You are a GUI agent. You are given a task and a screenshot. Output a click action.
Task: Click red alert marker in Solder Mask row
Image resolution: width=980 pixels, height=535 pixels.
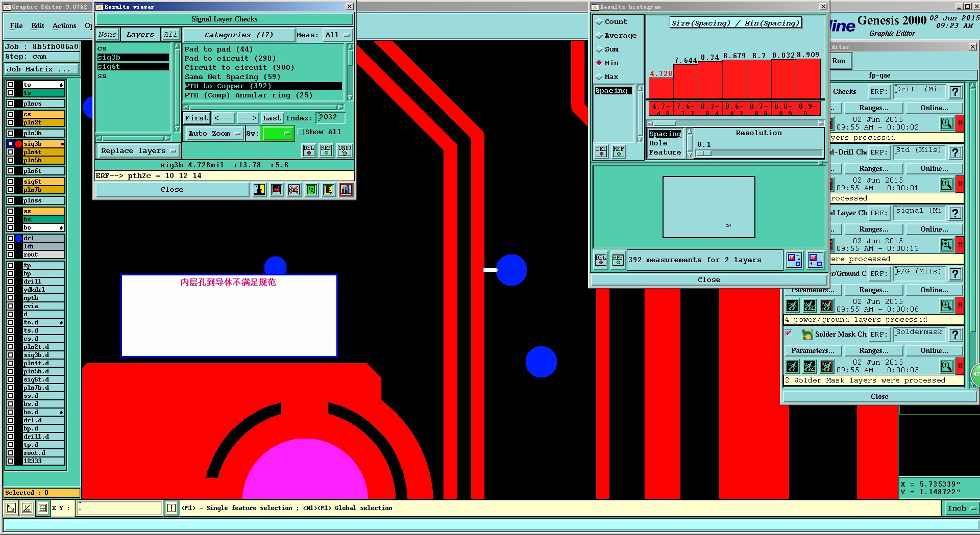960,366
